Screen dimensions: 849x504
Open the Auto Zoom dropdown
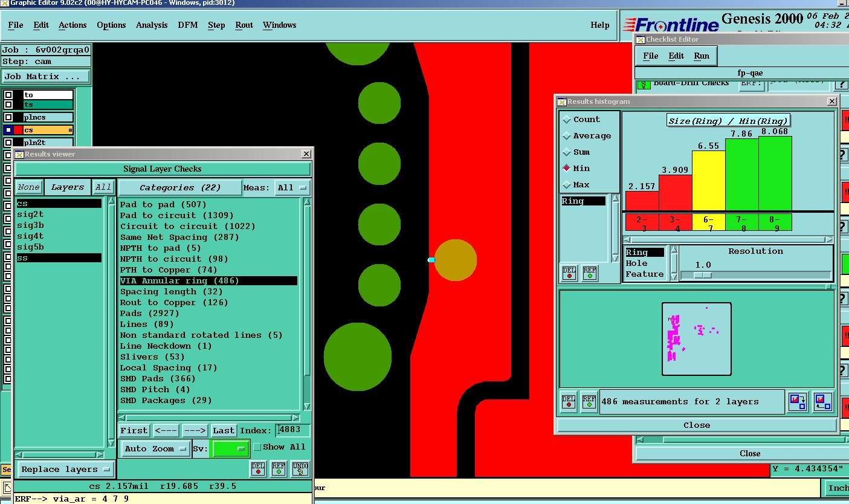[x=157, y=448]
